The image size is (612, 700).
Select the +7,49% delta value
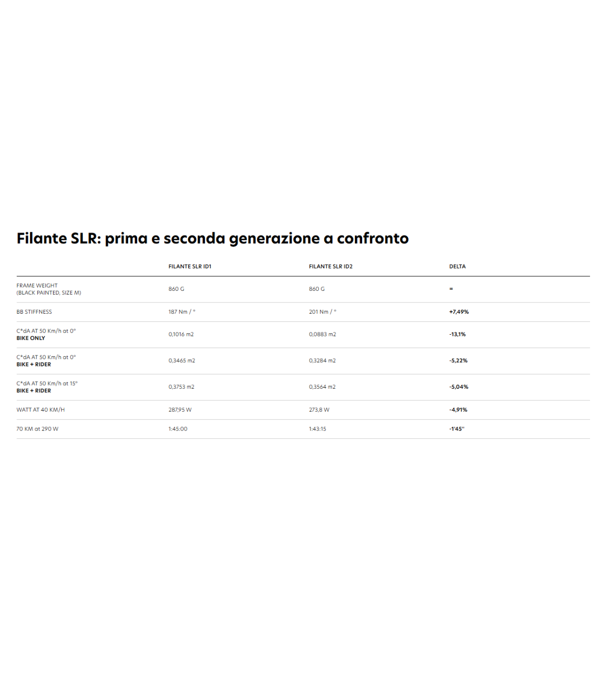point(458,312)
